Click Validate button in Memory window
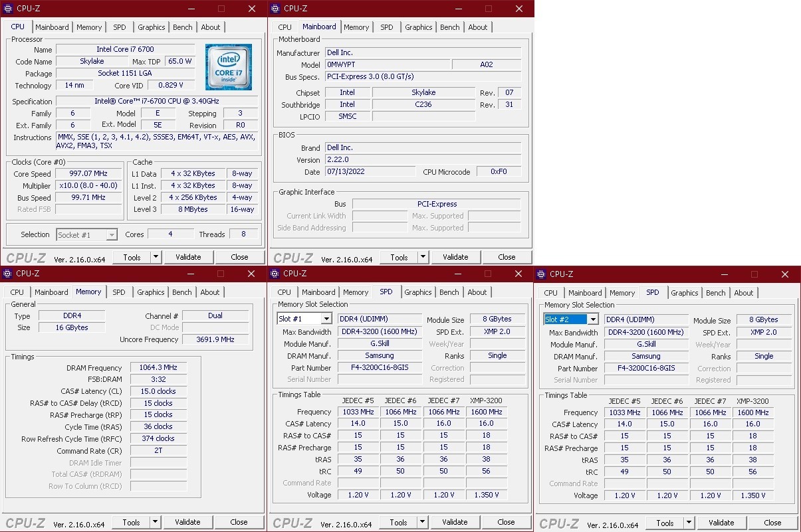801x532 pixels. click(187, 522)
